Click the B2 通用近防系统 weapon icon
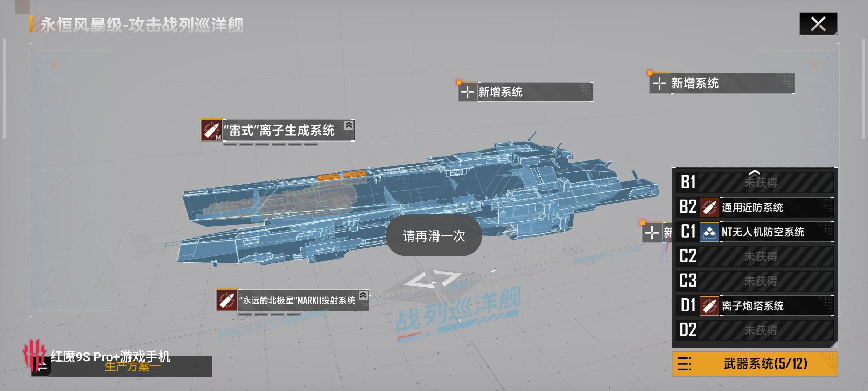The height and width of the screenshot is (391, 868). pos(709,207)
